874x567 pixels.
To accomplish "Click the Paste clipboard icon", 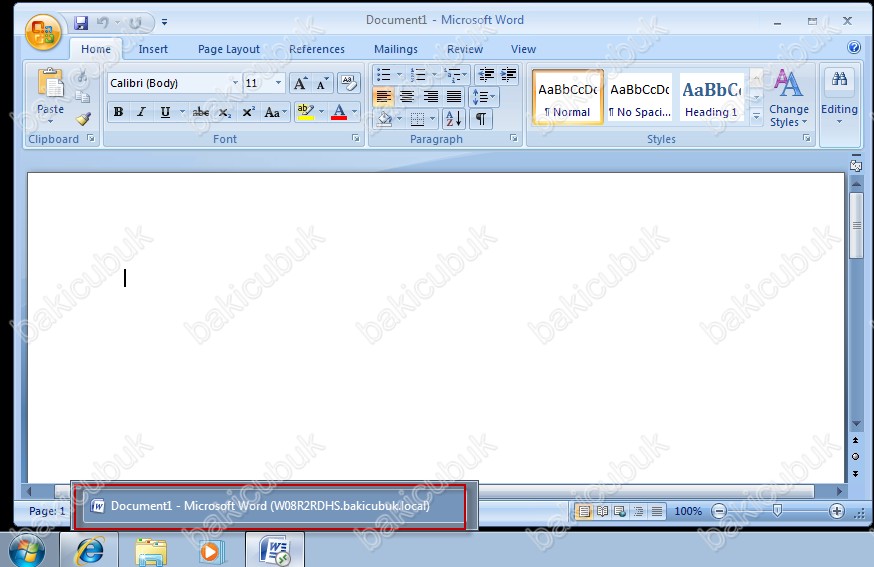I will pyautogui.click(x=51, y=84).
